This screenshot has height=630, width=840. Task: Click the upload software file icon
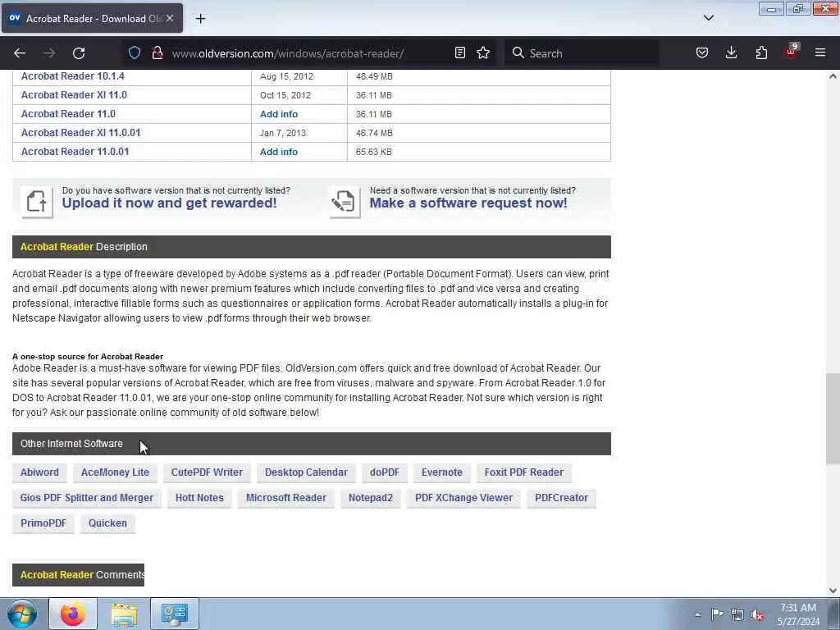[x=37, y=202]
